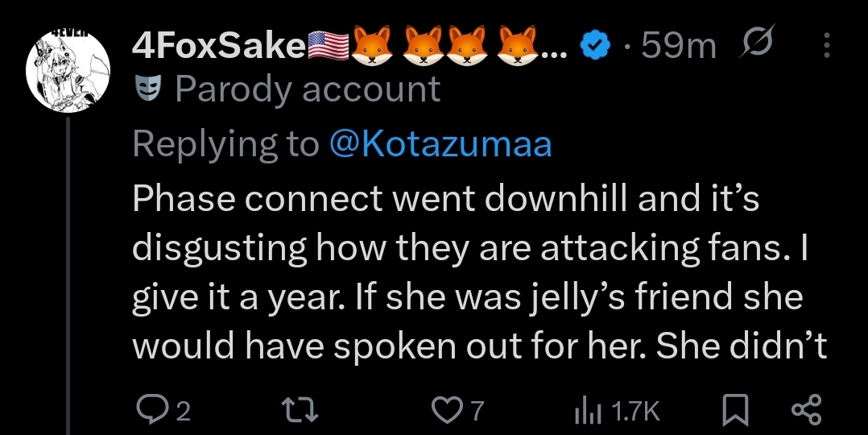868x435 pixels.
Task: Click the 4FoxSake display name
Action: (219, 45)
